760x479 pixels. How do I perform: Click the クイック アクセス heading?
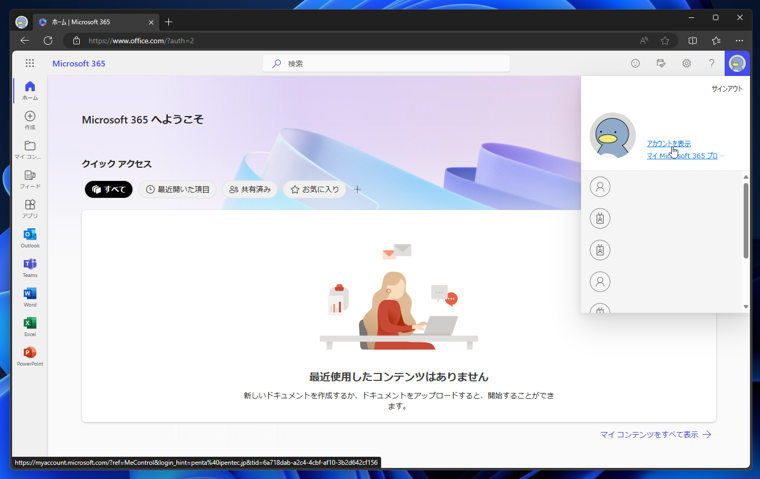(x=116, y=164)
